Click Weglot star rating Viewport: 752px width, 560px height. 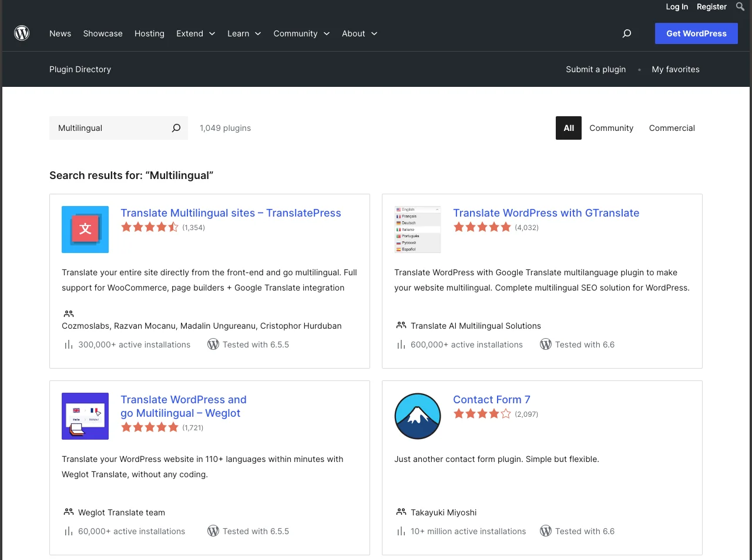click(x=150, y=427)
